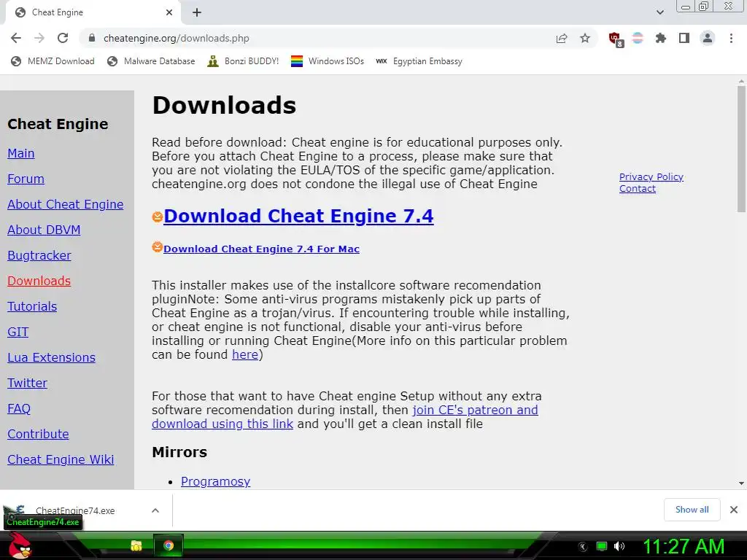Toggle the browser side panel icon

click(x=684, y=38)
